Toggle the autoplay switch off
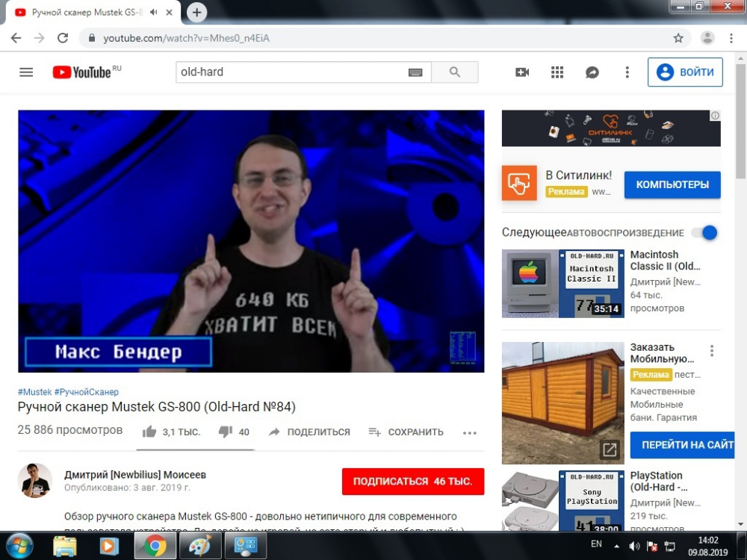Viewport: 747px width, 560px height. pyautogui.click(x=704, y=232)
